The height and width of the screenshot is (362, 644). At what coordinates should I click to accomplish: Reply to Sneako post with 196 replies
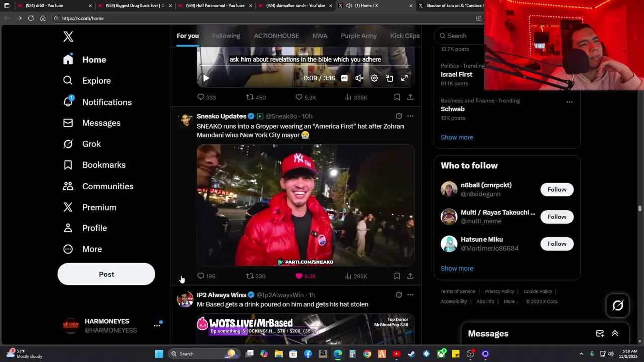click(x=206, y=276)
